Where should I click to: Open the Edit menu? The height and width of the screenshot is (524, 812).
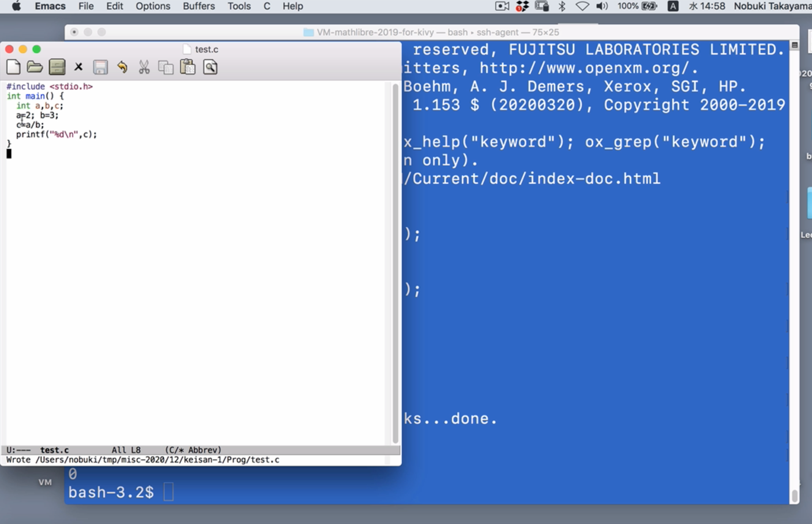(x=114, y=6)
